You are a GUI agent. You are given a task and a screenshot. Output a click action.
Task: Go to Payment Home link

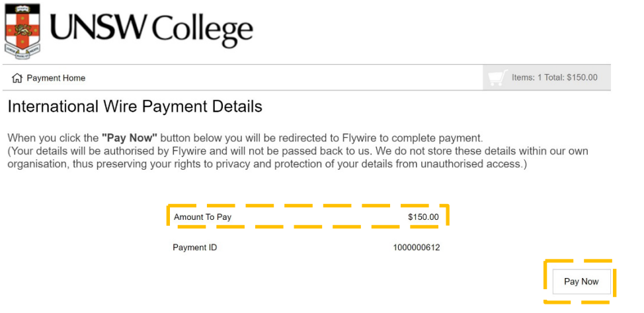56,78
